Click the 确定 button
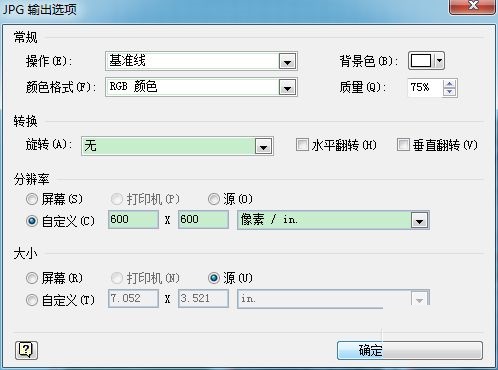Screen dimensions: 498x370 pyautogui.click(x=410, y=350)
